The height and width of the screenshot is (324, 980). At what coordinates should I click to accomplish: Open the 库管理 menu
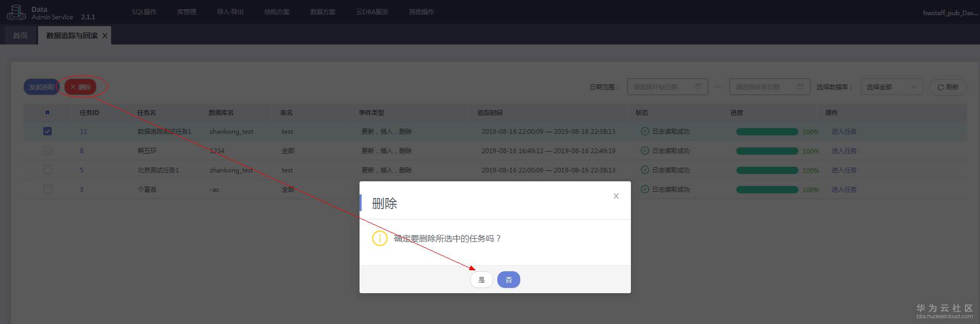[x=186, y=11]
